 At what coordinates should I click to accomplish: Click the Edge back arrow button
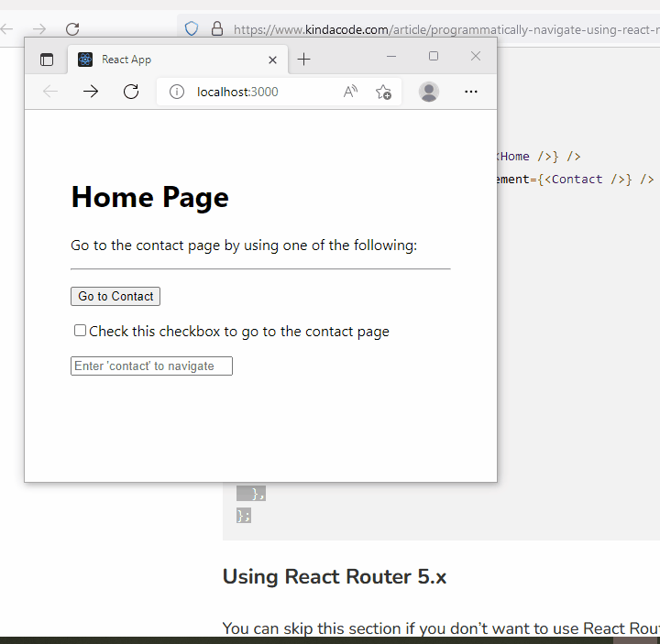click(x=50, y=92)
